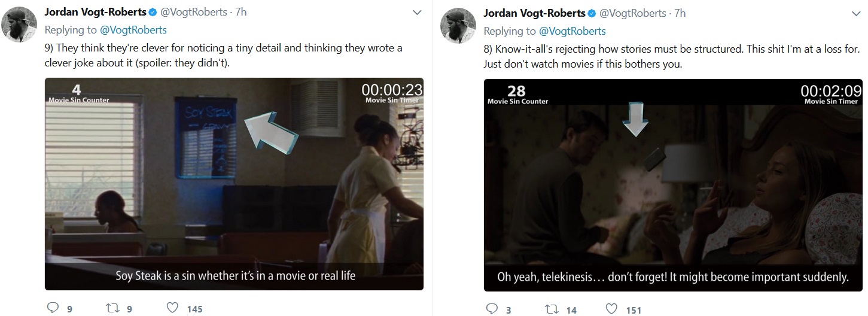Viewport: 868px width, 316px height.
Task: Like the tweet with 151 likes
Action: (x=611, y=309)
